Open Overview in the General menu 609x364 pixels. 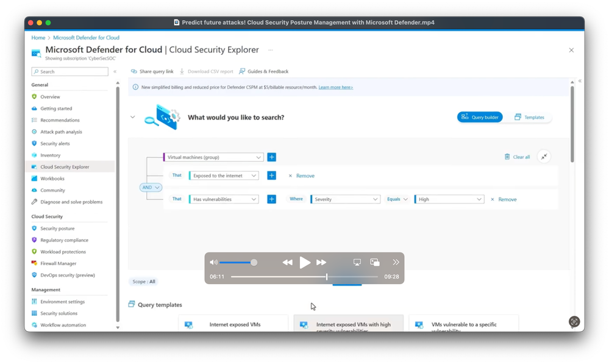tap(50, 97)
